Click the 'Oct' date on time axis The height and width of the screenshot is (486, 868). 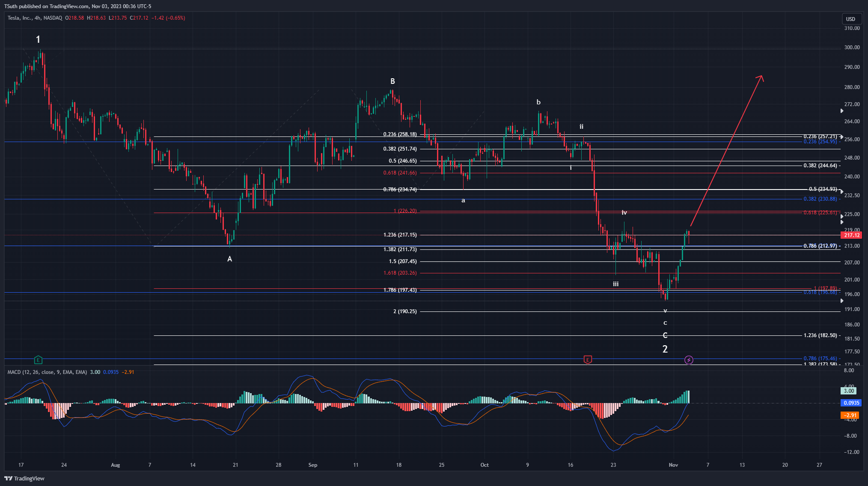point(485,465)
